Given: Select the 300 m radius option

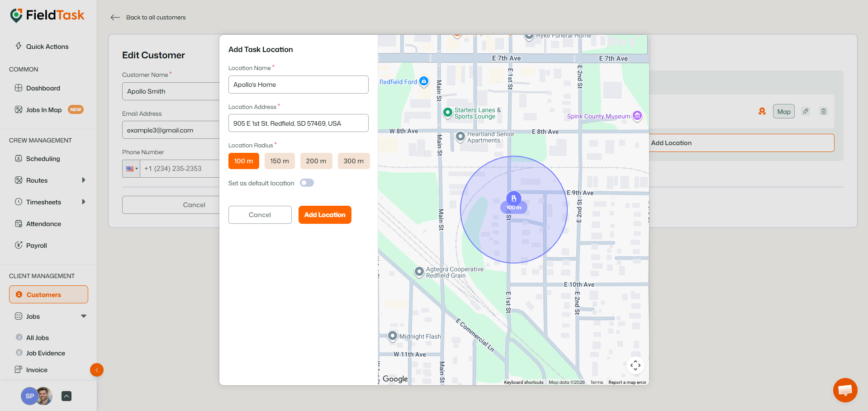Looking at the screenshot, I should coord(354,161).
